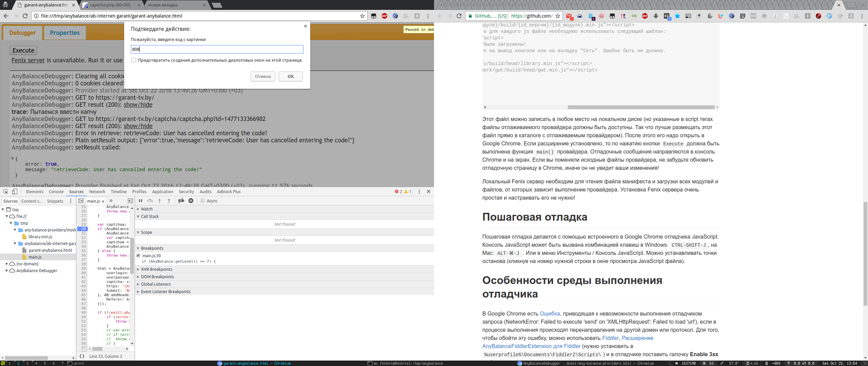The width and height of the screenshot is (868, 366).
Task: Click the Pause on exceptions icon
Action: pos(191,201)
